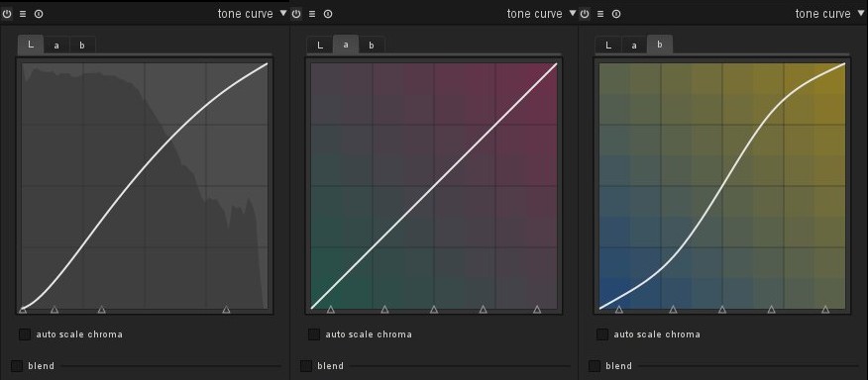Select the second node triangle under the blue-yellow graph
This screenshot has height=380, width=868.
click(673, 310)
